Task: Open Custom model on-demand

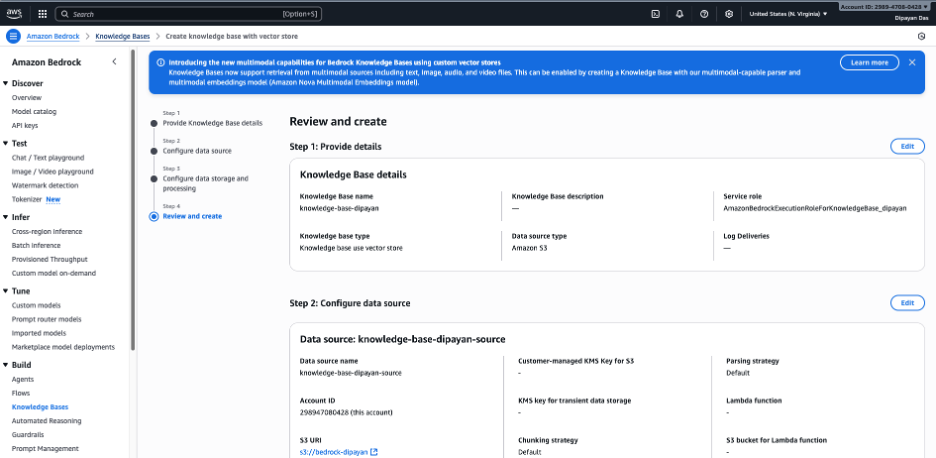Action: [x=54, y=273]
